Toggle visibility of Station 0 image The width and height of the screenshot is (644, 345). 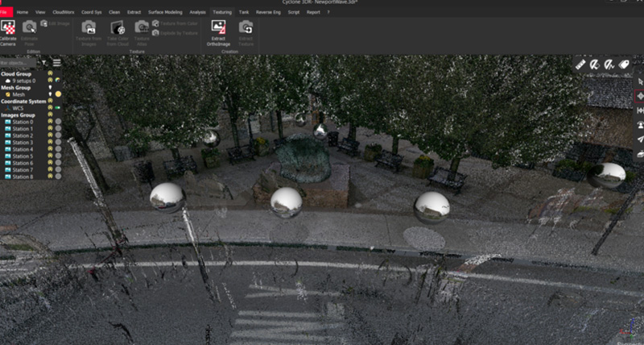(x=50, y=123)
